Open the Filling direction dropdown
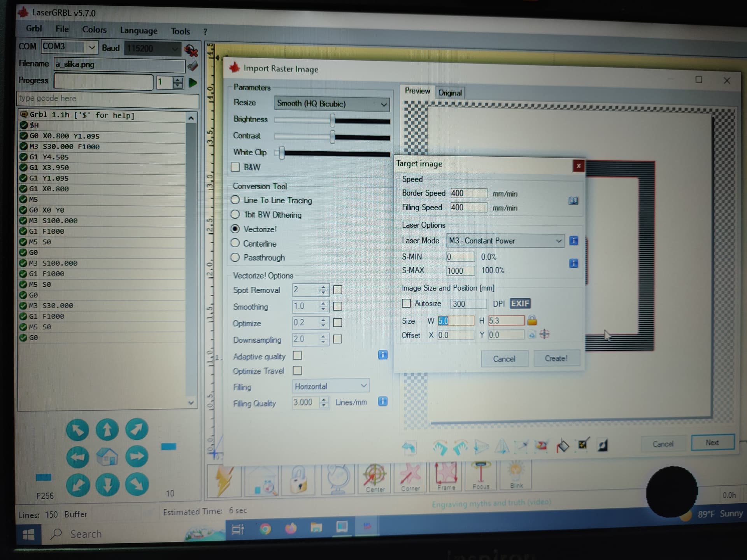 pos(331,386)
